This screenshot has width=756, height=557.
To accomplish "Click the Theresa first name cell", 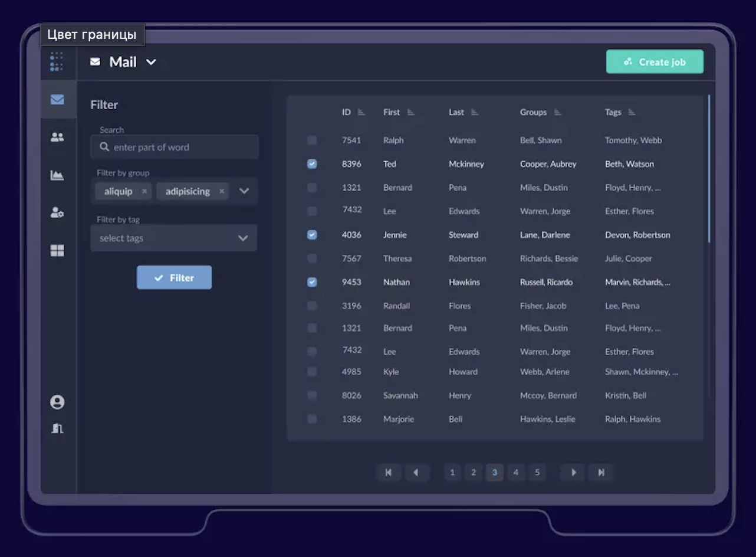I will point(397,258).
